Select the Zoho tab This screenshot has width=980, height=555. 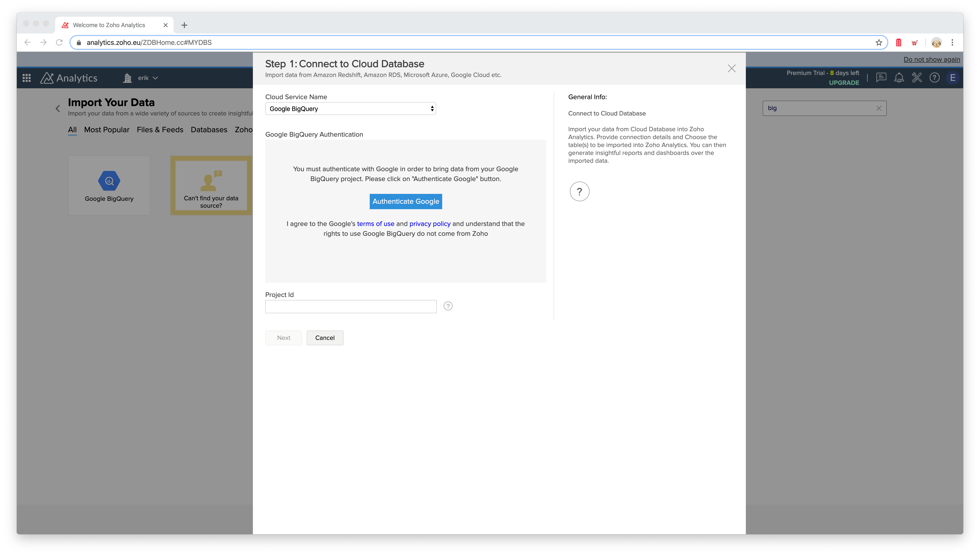pyautogui.click(x=243, y=129)
